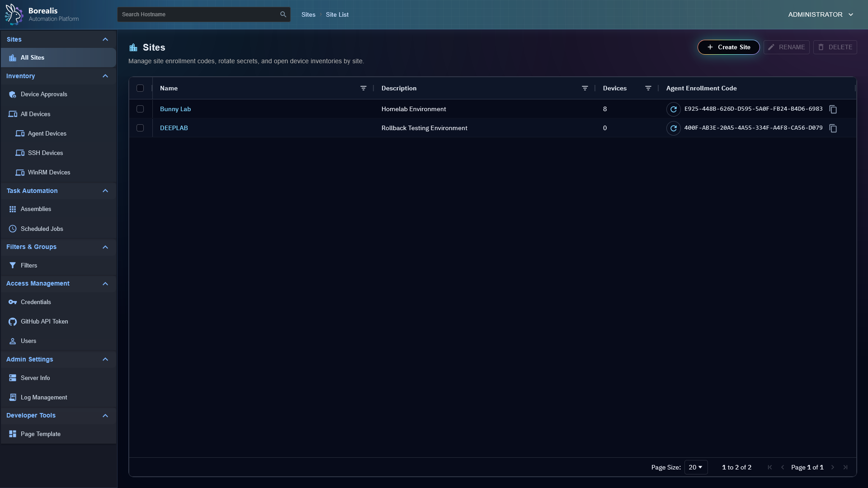868x488 pixels.
Task: Go to Device Approvals page
Action: click(x=43, y=94)
